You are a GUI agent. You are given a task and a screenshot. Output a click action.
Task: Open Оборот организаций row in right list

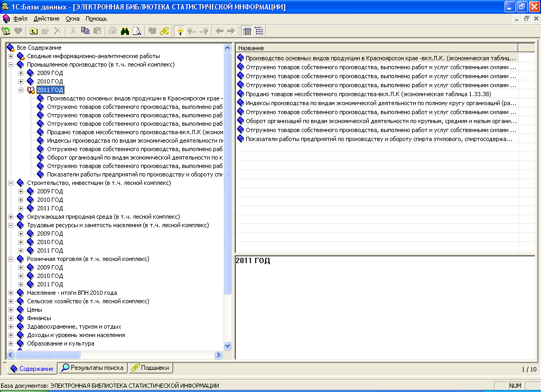point(381,121)
